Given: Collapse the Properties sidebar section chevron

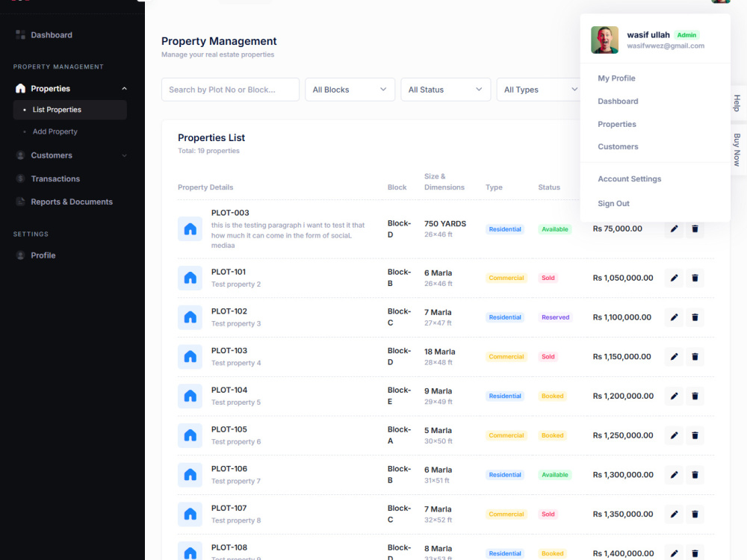Looking at the screenshot, I should pyautogui.click(x=124, y=89).
